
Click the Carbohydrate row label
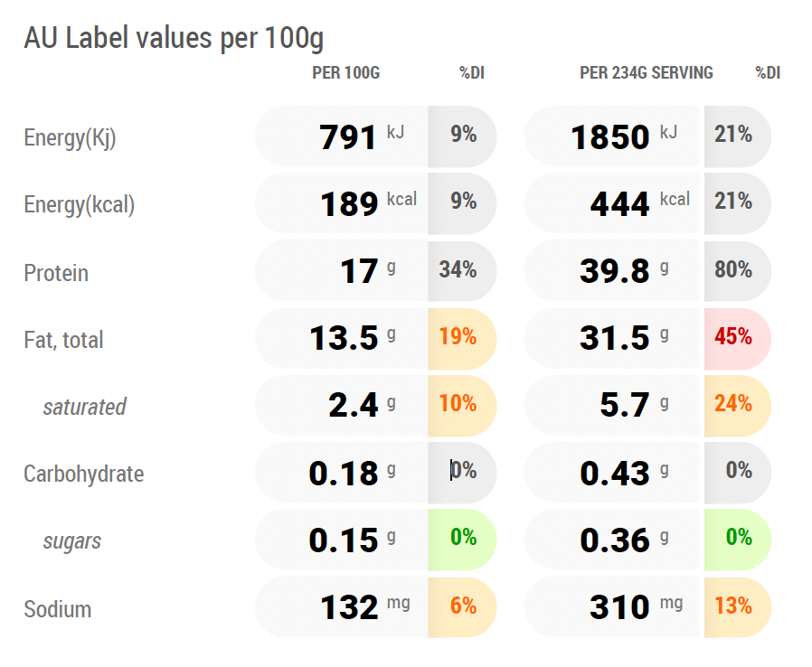84,474
